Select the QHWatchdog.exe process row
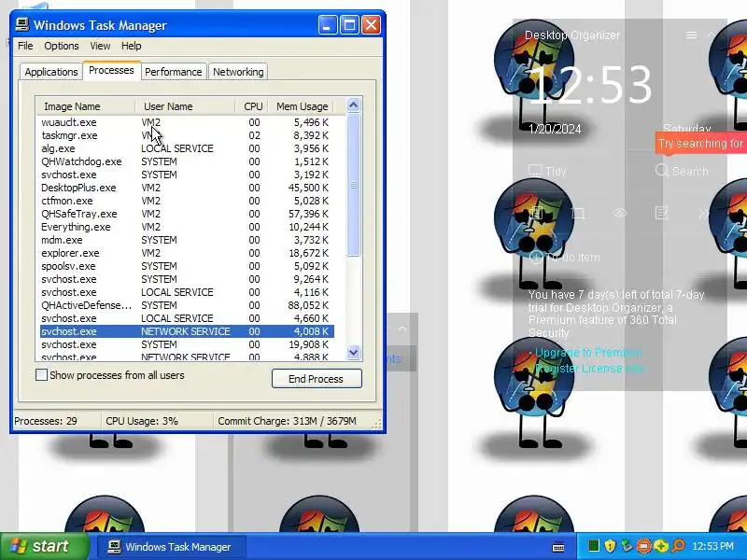 coord(187,161)
